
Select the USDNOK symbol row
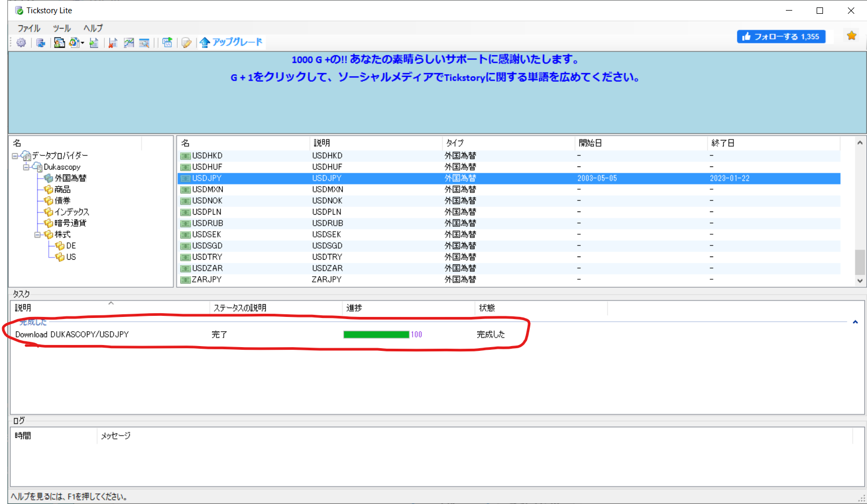tap(509, 201)
